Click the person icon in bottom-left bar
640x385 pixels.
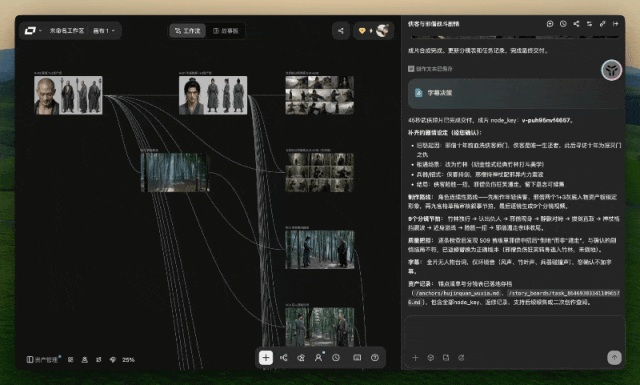click(x=84, y=360)
